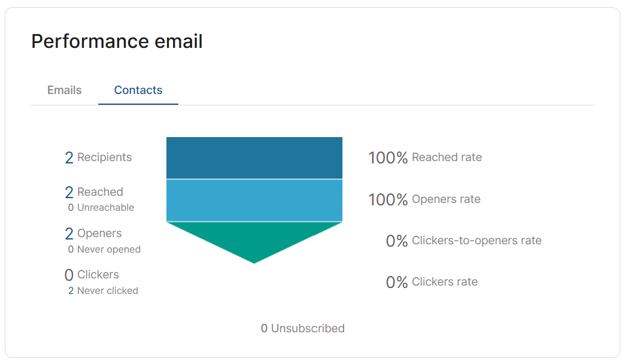The width and height of the screenshot is (625, 364).
Task: Click the 0 Unsubscribed label
Action: 302,329
